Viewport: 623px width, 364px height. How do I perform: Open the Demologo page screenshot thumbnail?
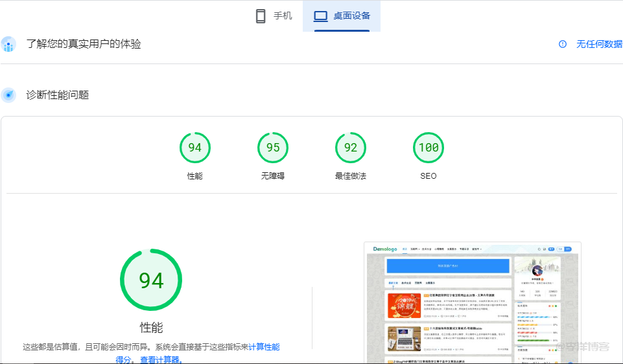tap(473, 302)
